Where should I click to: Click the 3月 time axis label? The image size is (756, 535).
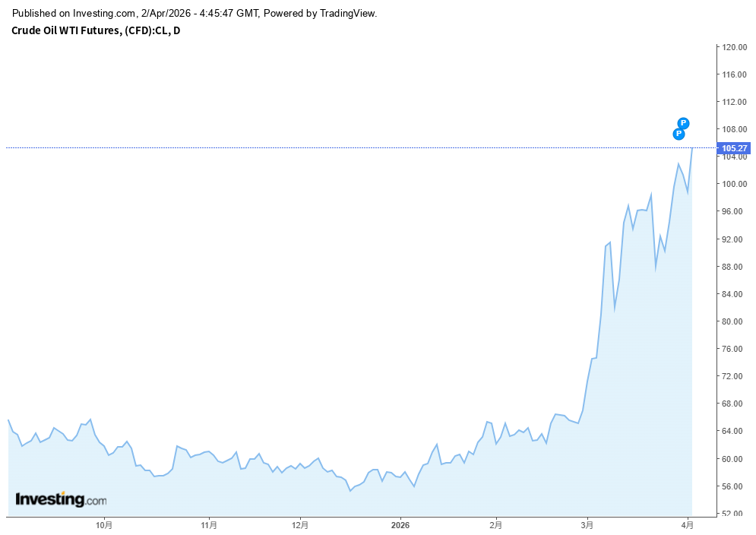(587, 524)
